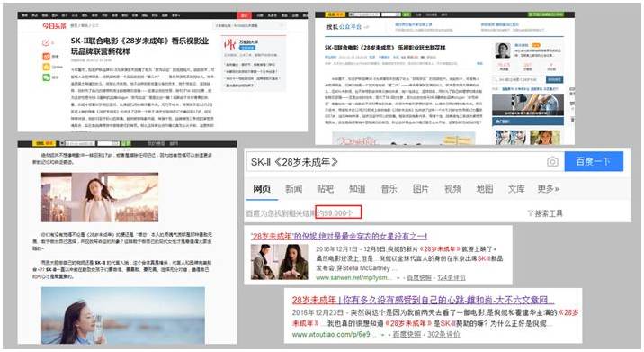The width and height of the screenshot is (644, 352).
Task: Click the camera image-search icon in Baidu box
Action: [552, 162]
